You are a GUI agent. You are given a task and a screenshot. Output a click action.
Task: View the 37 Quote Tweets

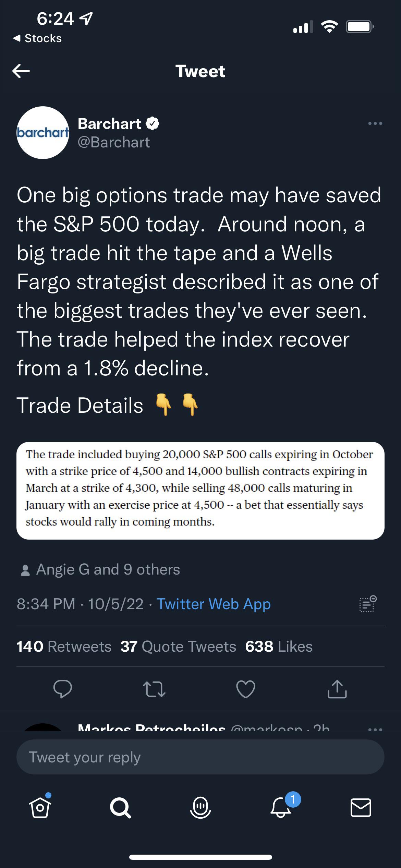click(x=178, y=647)
